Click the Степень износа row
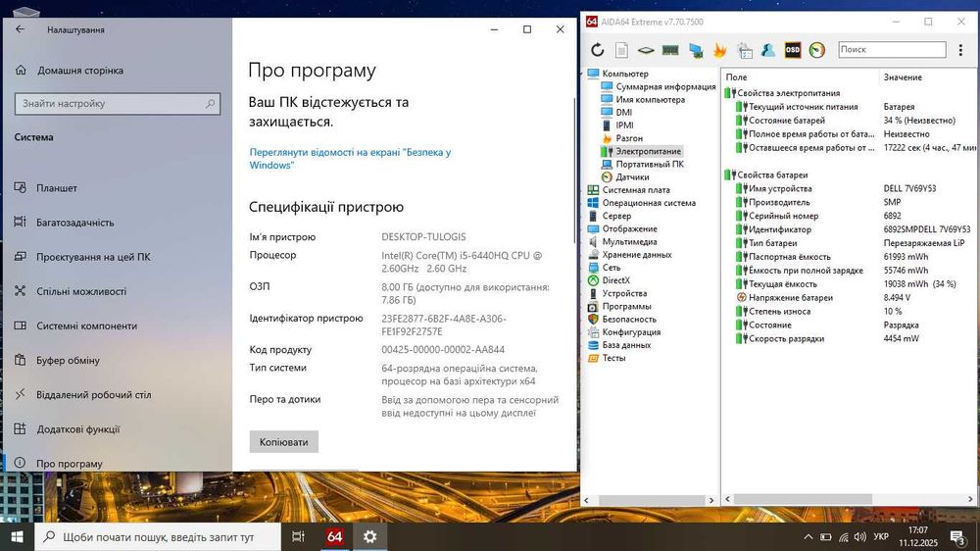The height and width of the screenshot is (551, 980). click(x=849, y=312)
